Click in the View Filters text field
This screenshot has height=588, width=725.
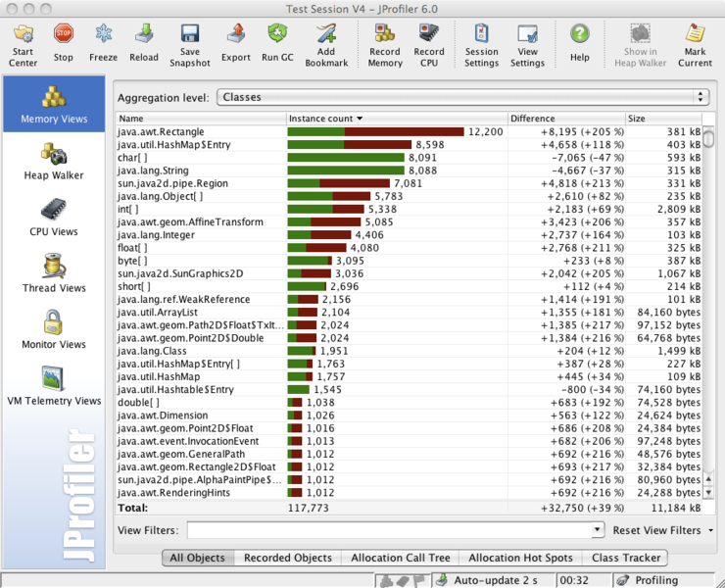pyautogui.click(x=389, y=530)
